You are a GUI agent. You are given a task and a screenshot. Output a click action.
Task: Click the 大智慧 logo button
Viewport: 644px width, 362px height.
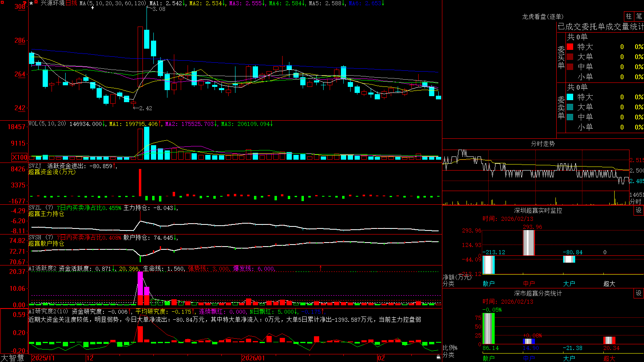12,358
